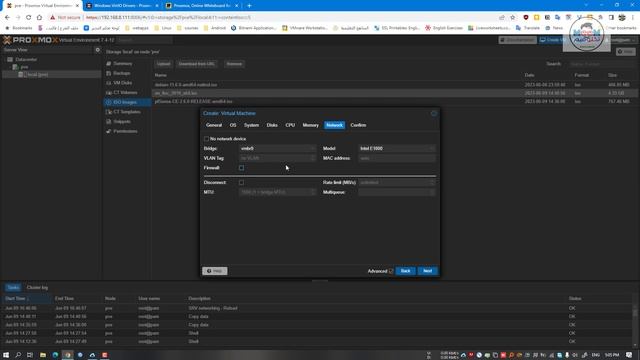Click the taskbar search icon

[18, 355]
